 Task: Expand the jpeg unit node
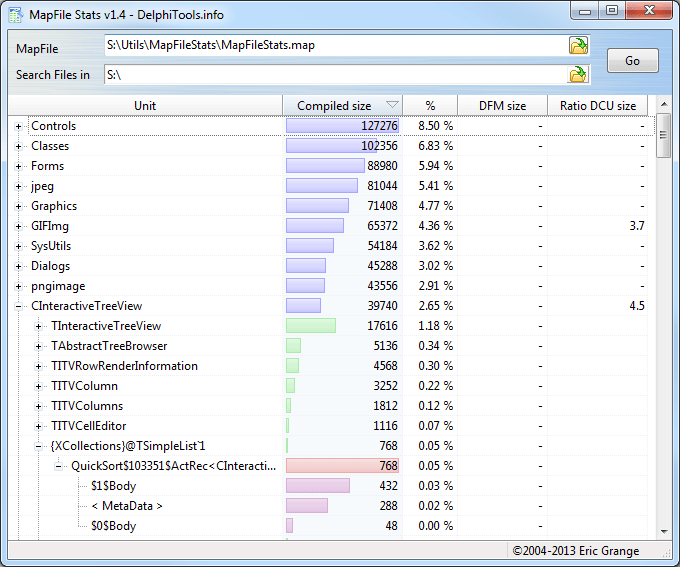click(18, 186)
